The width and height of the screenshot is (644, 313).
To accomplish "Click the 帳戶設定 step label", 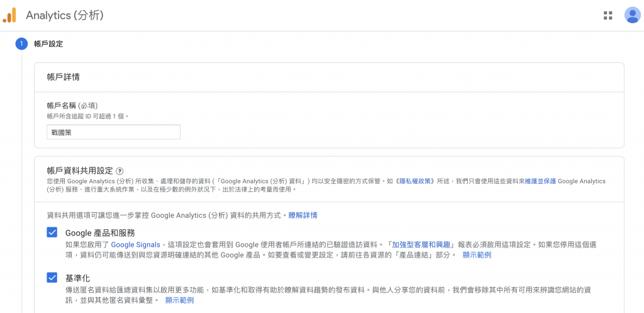I will [x=48, y=43].
